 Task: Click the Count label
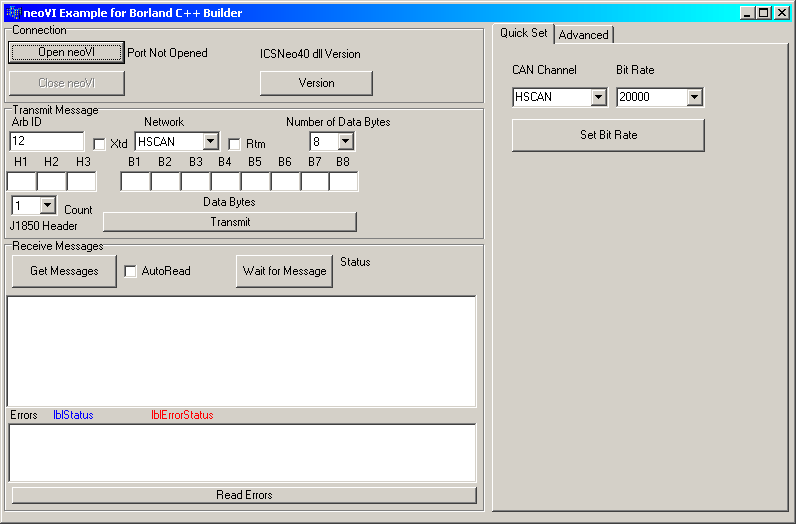(78, 210)
